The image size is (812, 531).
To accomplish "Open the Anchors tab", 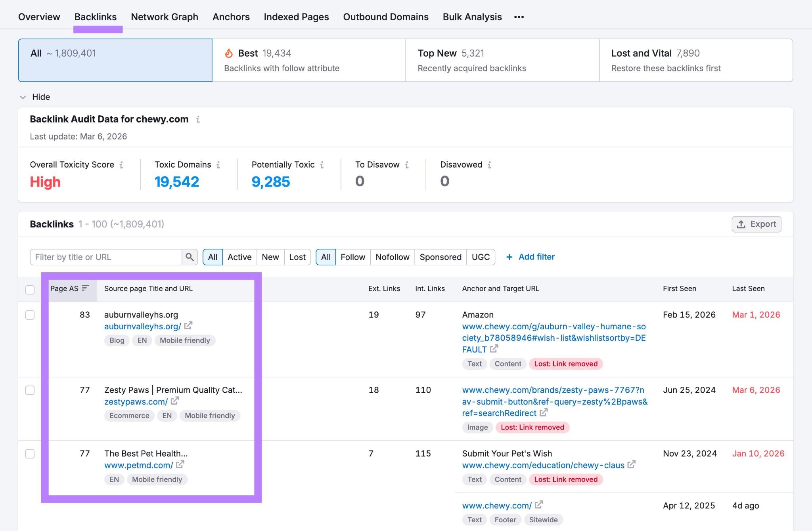I will pyautogui.click(x=231, y=17).
